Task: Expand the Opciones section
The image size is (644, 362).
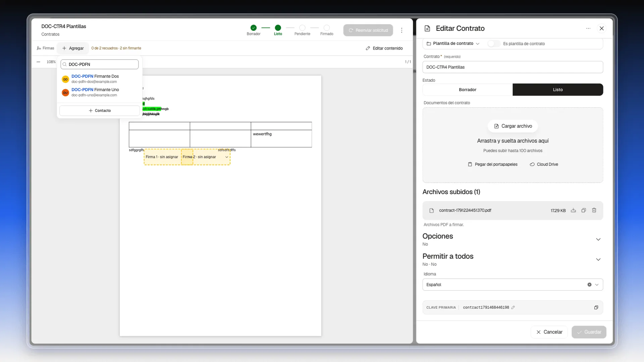Action: pos(598,239)
